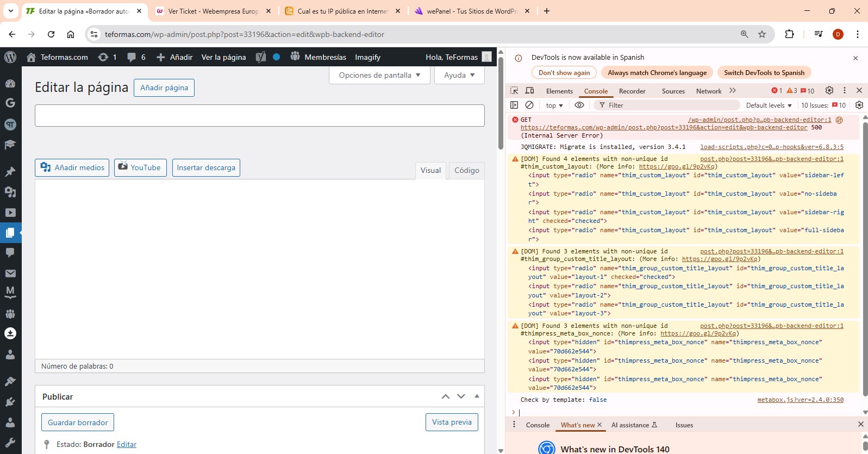Toggle live expression eye icon

pos(579,105)
